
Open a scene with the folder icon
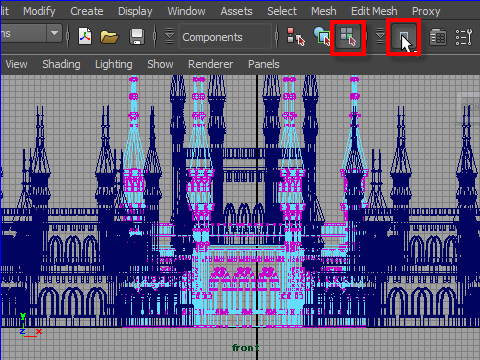pos(109,37)
